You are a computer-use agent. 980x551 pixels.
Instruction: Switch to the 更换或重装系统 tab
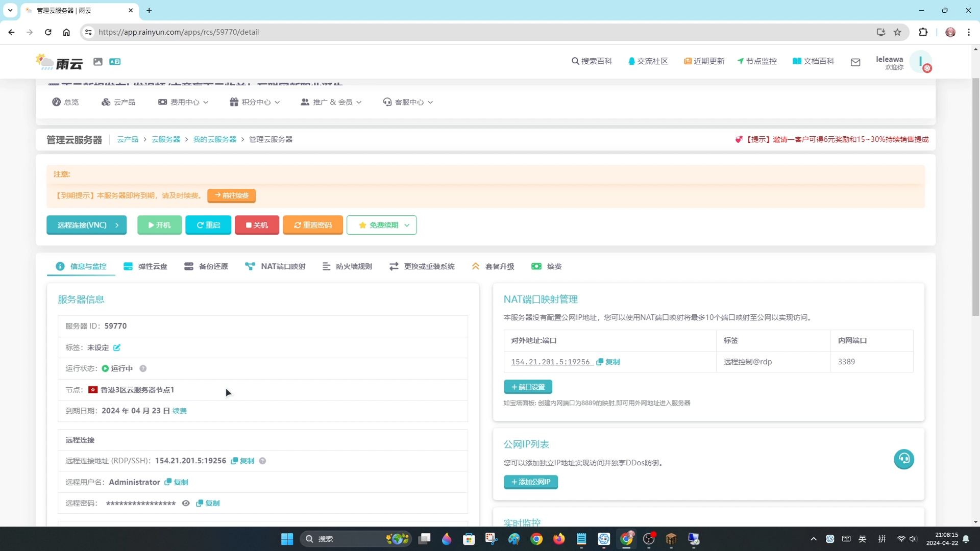pyautogui.click(x=422, y=266)
